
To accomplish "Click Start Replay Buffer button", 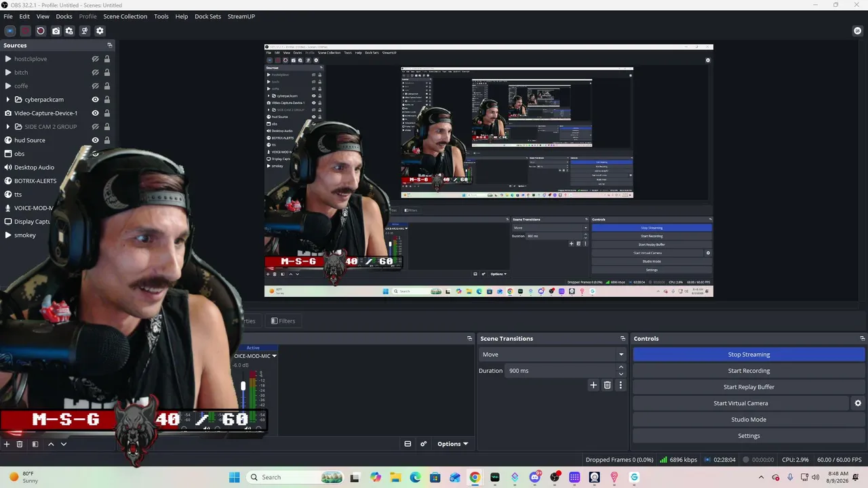I will [749, 387].
